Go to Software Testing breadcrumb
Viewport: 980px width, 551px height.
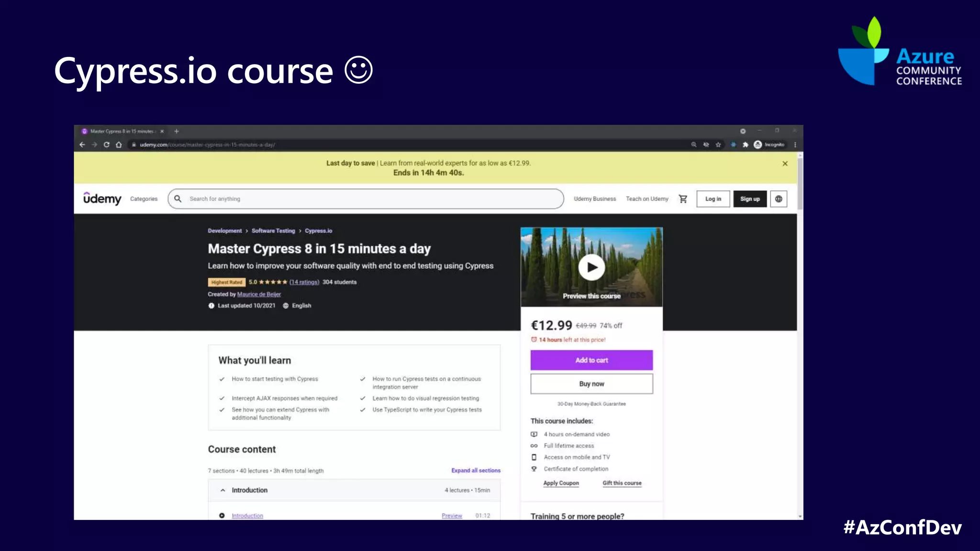273,231
